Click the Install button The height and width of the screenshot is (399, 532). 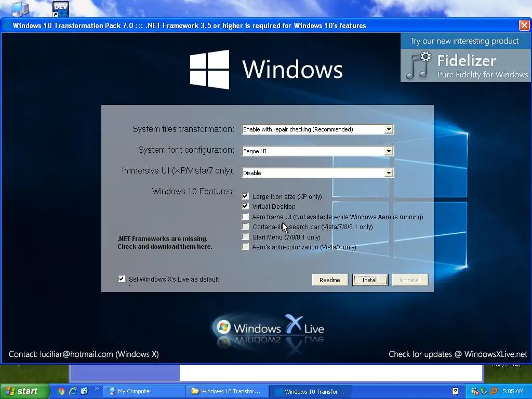coord(370,280)
